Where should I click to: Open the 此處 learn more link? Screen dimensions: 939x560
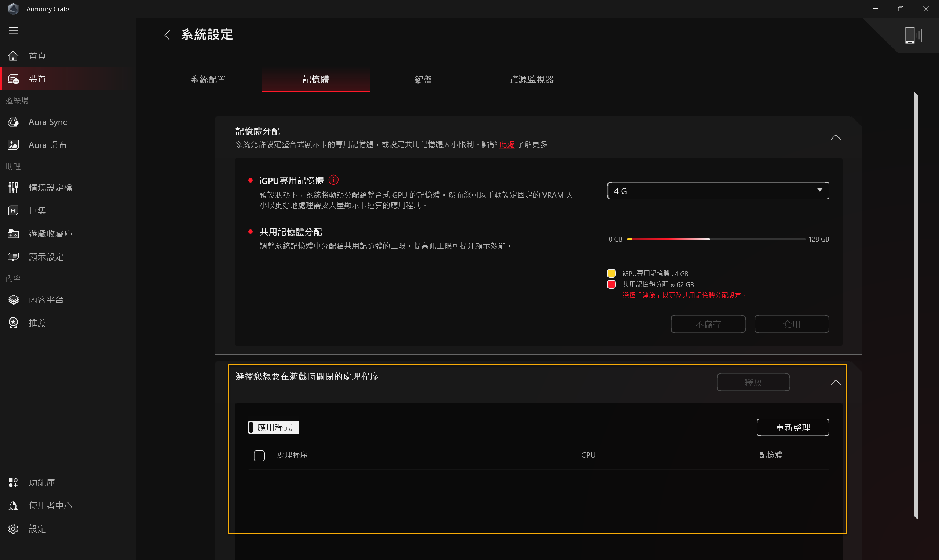(x=506, y=144)
